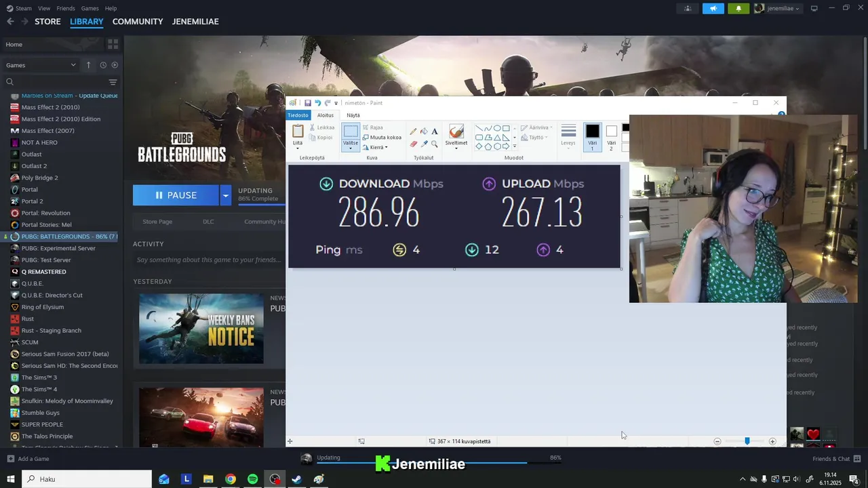Click the Paint Save icon in title bar
Screen dimensions: 868x488
tap(307, 103)
